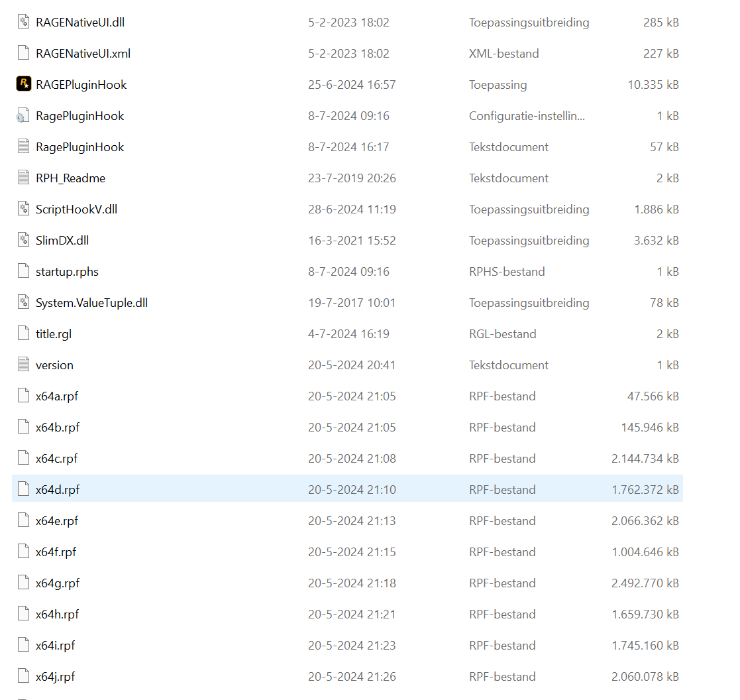
Task: Select the ScriptHookV.dll file name
Action: pyautogui.click(x=76, y=209)
